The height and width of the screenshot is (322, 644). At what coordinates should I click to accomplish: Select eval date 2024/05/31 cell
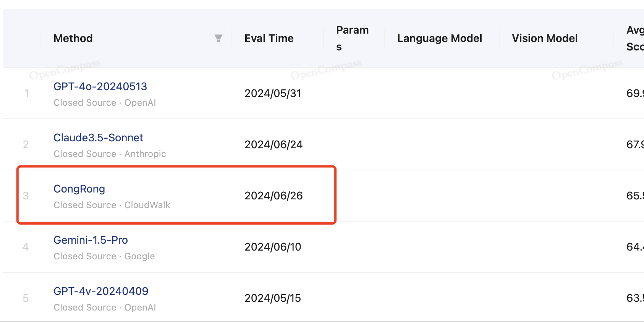[273, 94]
